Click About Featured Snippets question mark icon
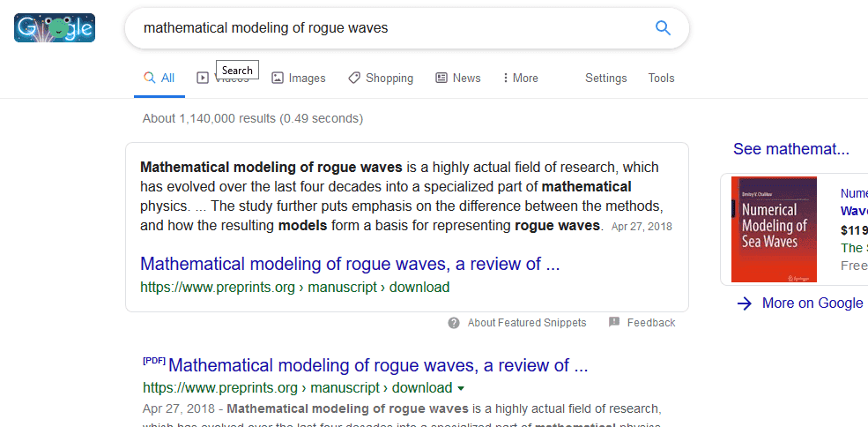The image size is (868, 427). (x=454, y=323)
